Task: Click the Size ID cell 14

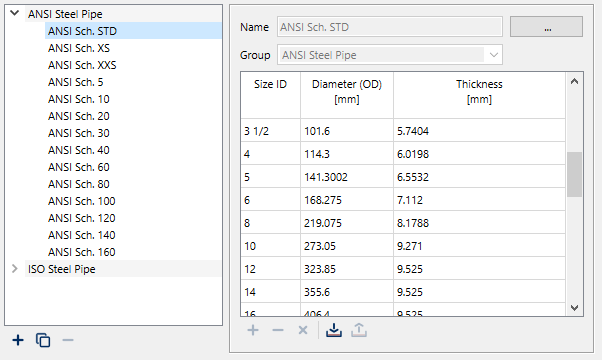Action: (x=270, y=292)
